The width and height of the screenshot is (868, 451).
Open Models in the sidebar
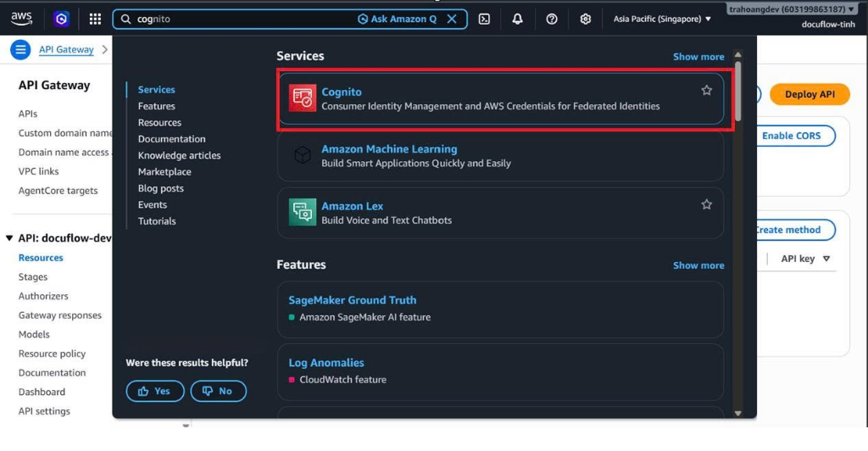[34, 334]
